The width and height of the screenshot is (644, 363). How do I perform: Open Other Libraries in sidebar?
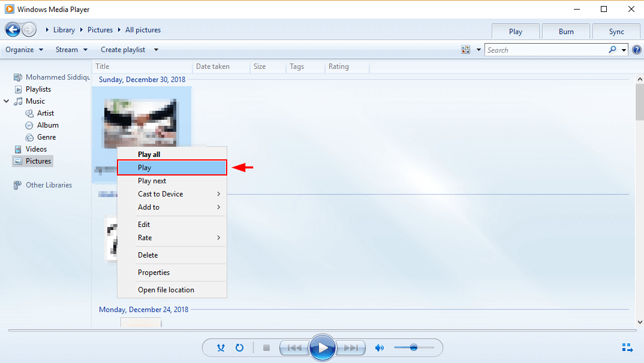49,185
